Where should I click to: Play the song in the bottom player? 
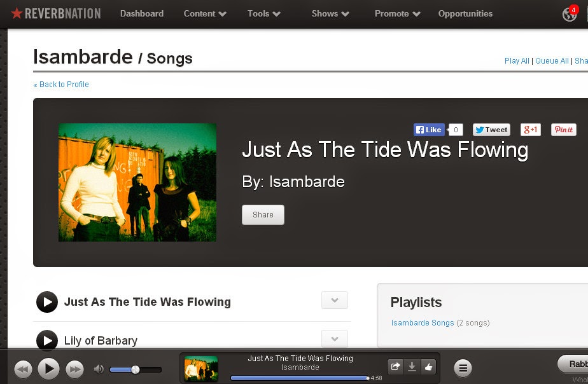coord(49,369)
